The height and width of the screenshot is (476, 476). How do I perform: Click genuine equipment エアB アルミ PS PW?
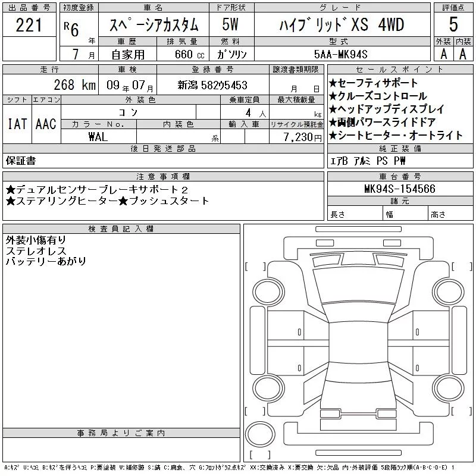point(368,161)
